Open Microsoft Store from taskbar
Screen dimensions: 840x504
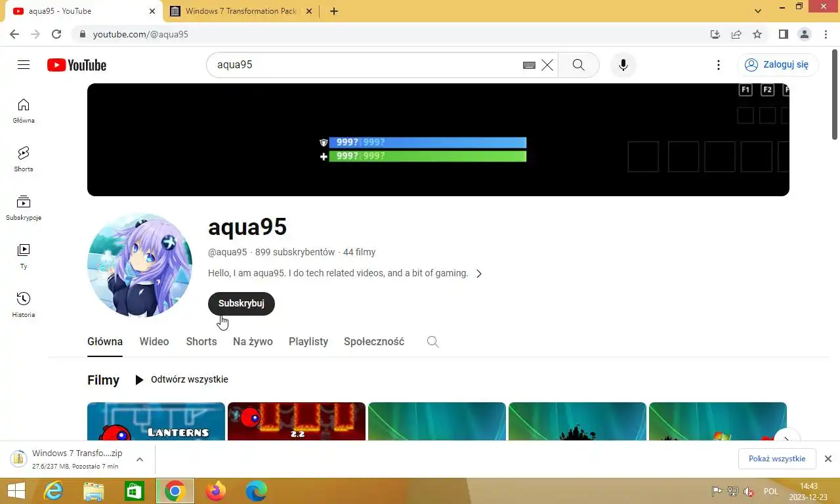(x=135, y=491)
